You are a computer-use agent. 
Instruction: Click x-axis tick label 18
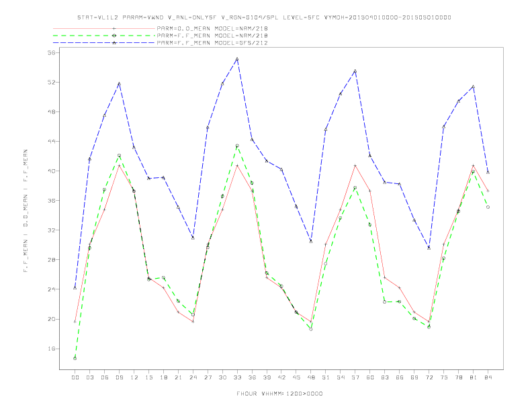coord(163,377)
